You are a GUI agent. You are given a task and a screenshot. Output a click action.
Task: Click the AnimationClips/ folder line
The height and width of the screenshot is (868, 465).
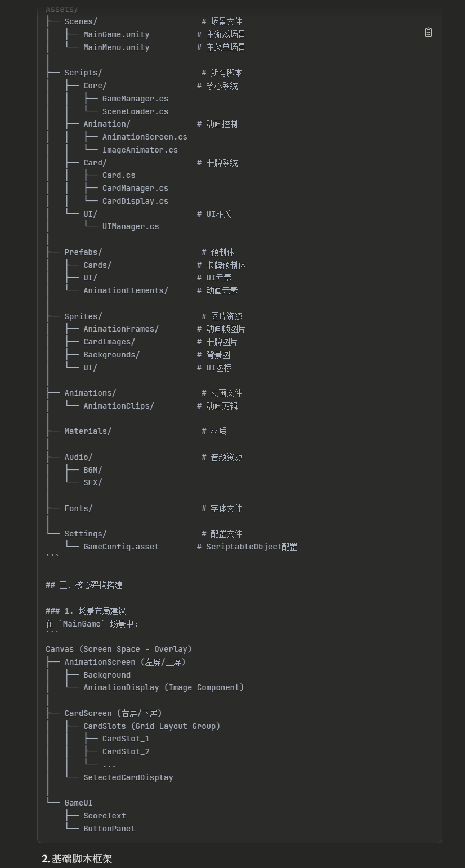click(118, 406)
